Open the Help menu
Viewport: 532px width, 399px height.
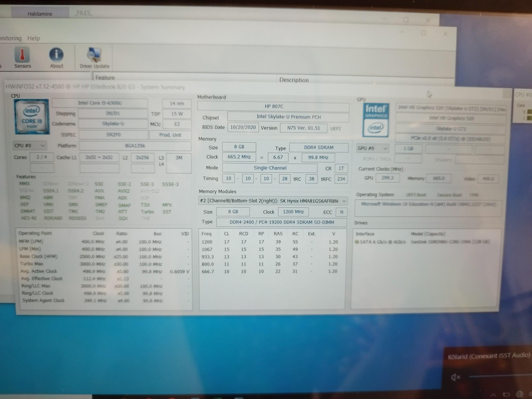(x=34, y=38)
